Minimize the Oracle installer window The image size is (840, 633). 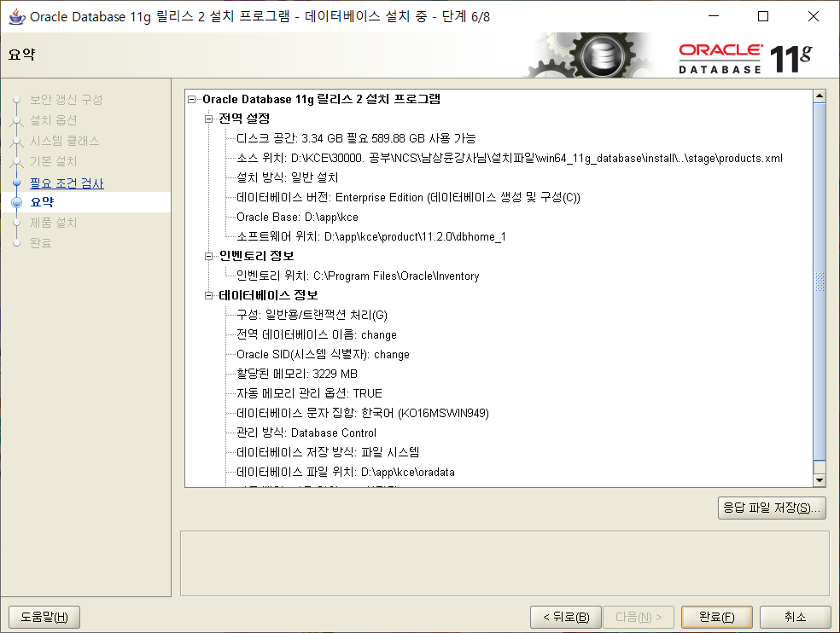click(x=714, y=16)
